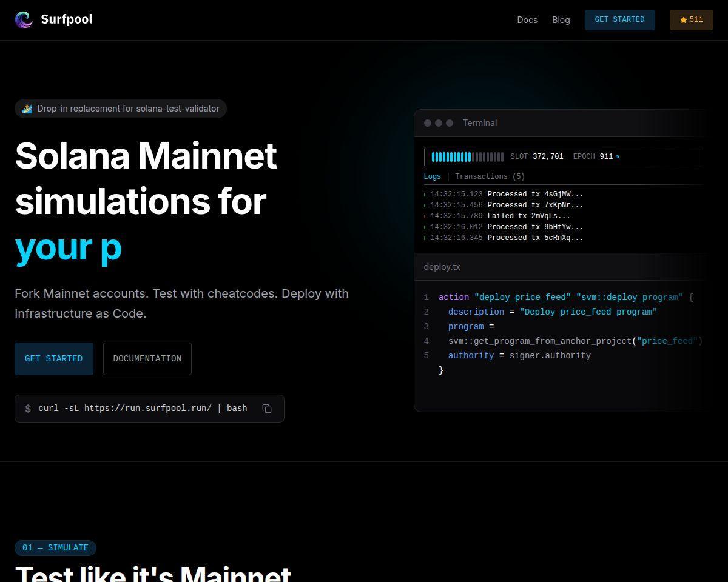Click the hero GET STARTED button
The image size is (728, 582).
click(54, 359)
